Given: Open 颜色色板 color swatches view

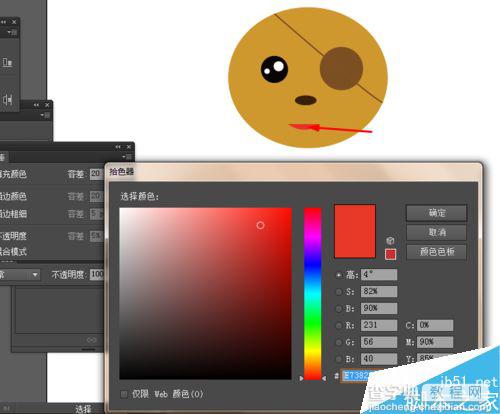Looking at the screenshot, I should point(436,252).
